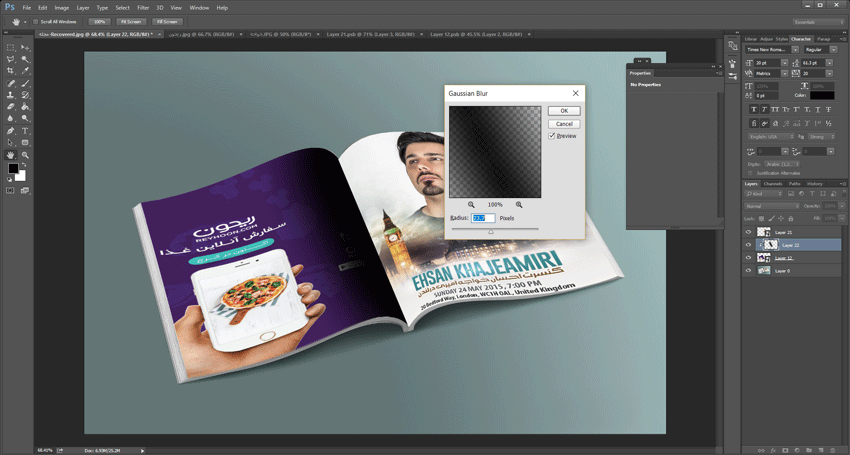Select the Rectangular Marquee tool
850x455 pixels.
click(x=10, y=48)
